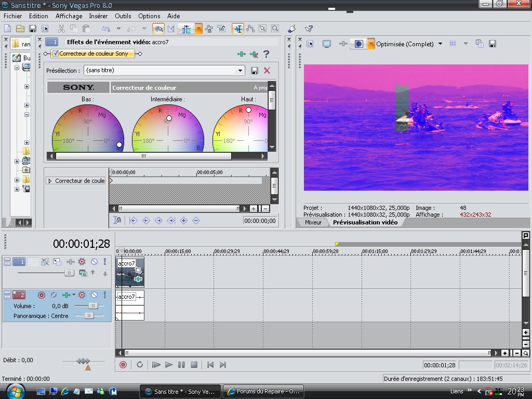Open the Outils menu
The image size is (532, 399).
click(123, 16)
